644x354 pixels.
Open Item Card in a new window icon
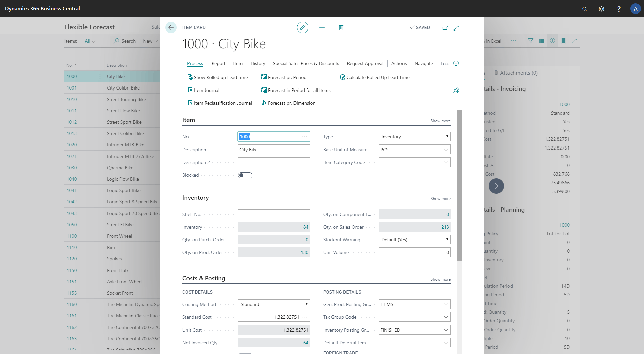click(445, 28)
